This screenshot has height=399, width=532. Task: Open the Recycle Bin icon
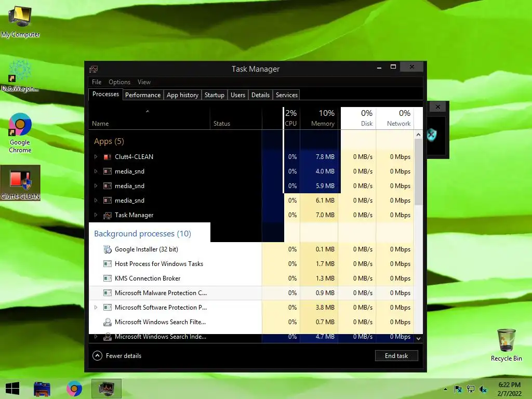coord(506,345)
